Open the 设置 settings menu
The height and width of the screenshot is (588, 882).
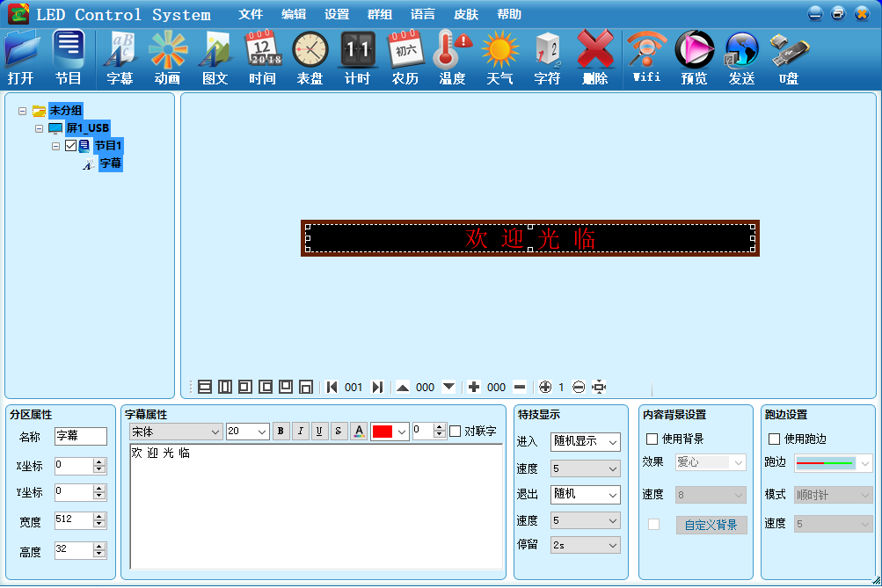click(x=337, y=15)
